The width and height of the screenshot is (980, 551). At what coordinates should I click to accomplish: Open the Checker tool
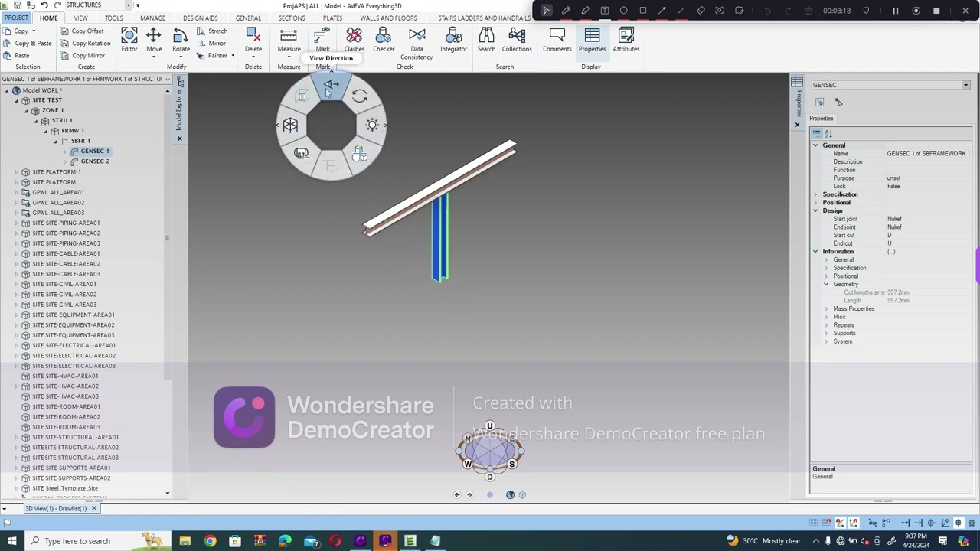[x=384, y=41]
